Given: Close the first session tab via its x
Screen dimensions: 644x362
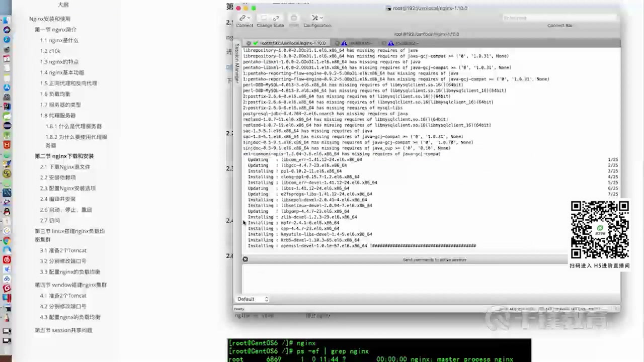Looking at the screenshot, I should 248,43.
